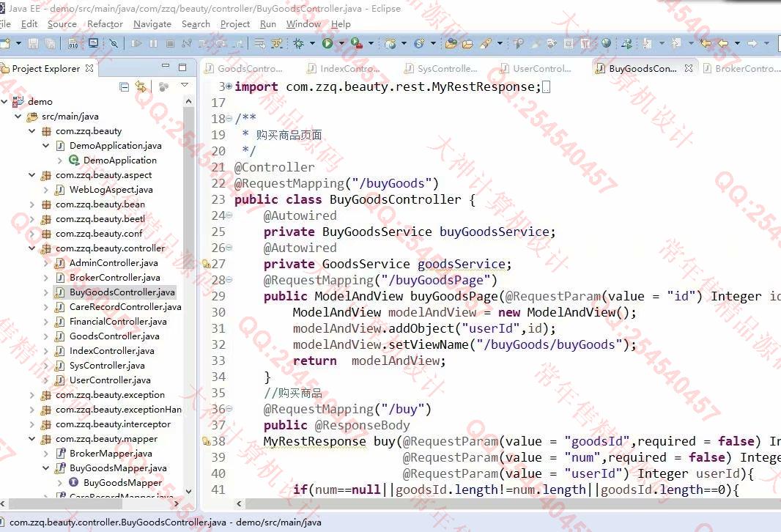Viewport: 781px width, 532px height.
Task: Switch to the UserControl... editor tab
Action: click(x=537, y=69)
